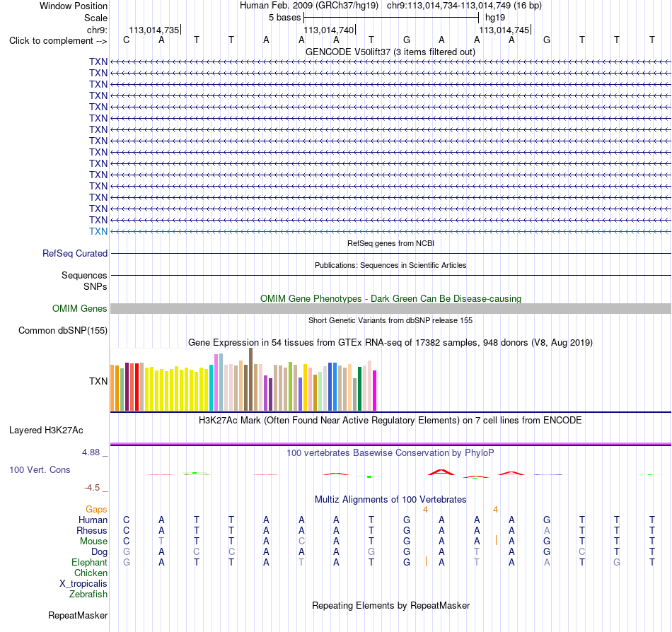The height and width of the screenshot is (632, 672).
Task: Click the 'Chicken' species label
Action: pos(91,573)
